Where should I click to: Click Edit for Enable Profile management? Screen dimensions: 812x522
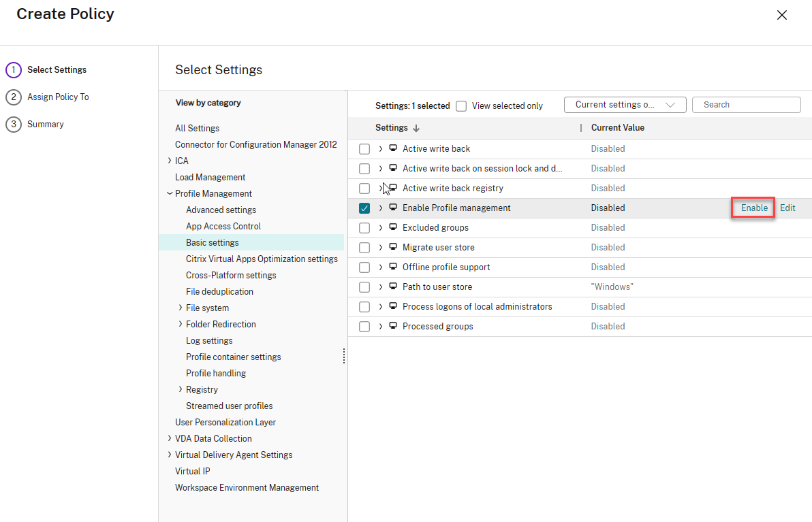click(787, 208)
